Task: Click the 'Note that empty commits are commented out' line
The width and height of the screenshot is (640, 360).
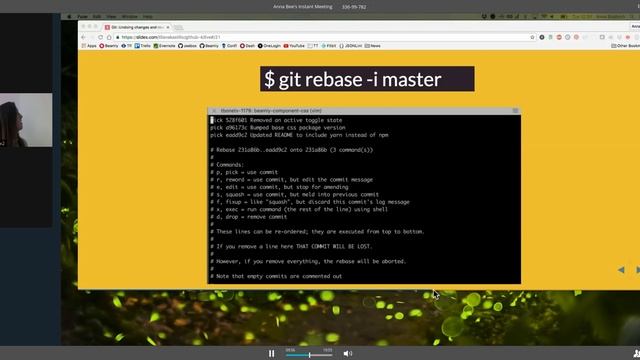Action: (x=276, y=276)
